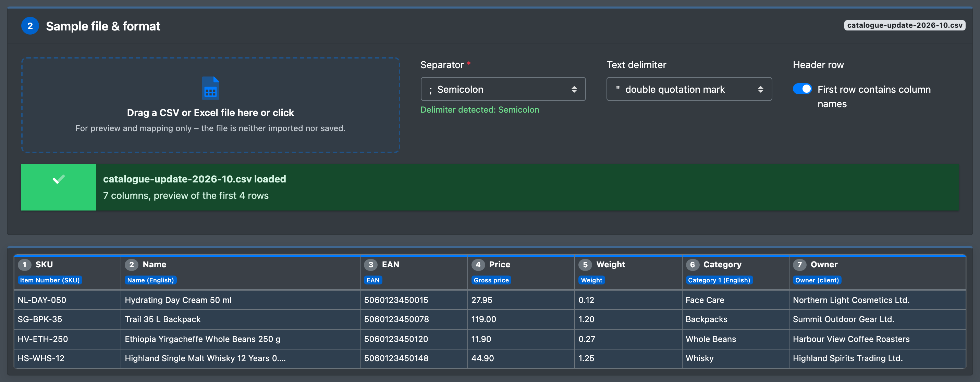This screenshot has height=382, width=980.
Task: Click column number 3 badge beside EAN
Action: click(371, 265)
